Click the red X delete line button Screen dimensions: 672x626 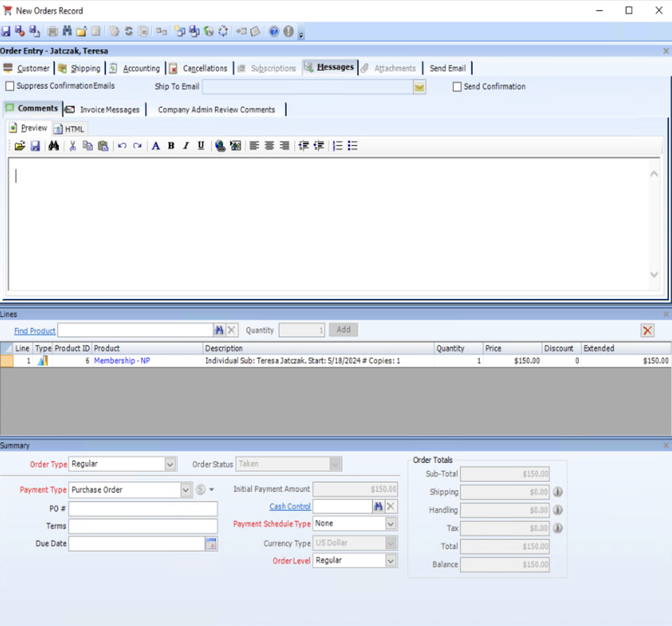[647, 330]
